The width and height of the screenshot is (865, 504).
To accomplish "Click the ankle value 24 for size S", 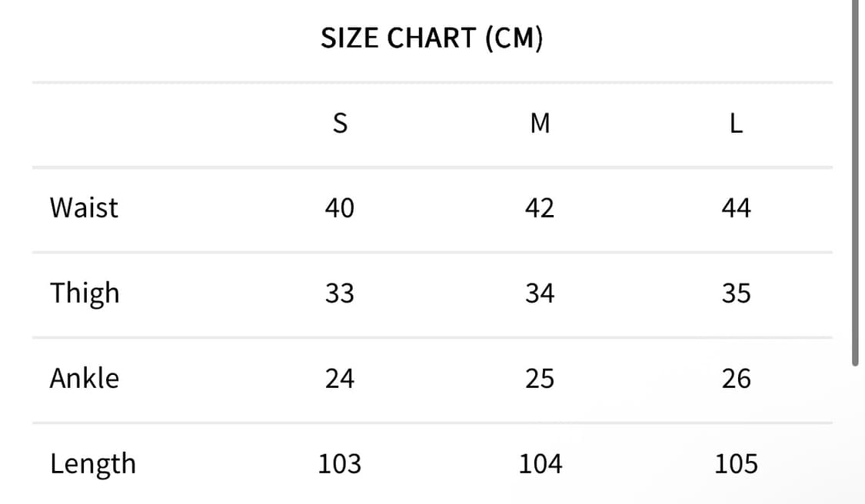I will click(x=339, y=379).
